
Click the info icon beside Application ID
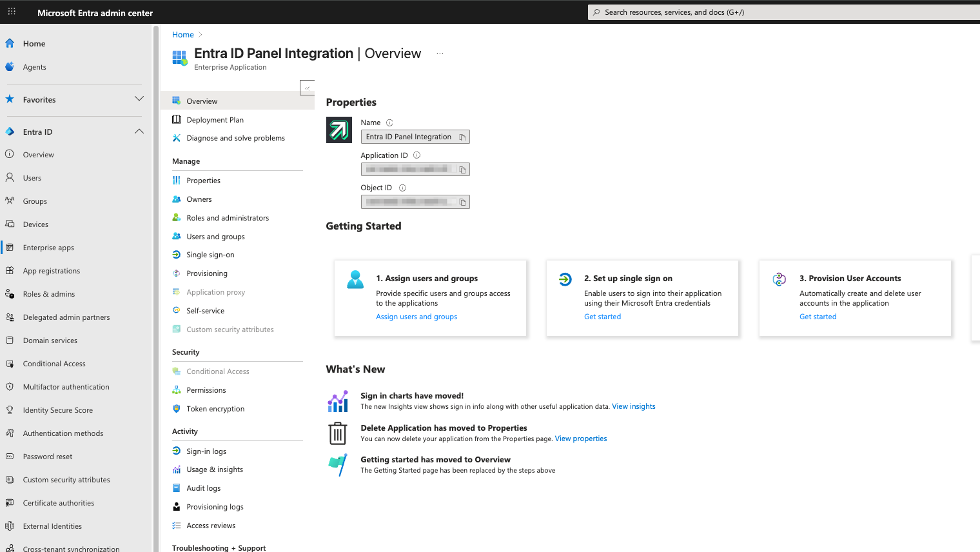416,155
